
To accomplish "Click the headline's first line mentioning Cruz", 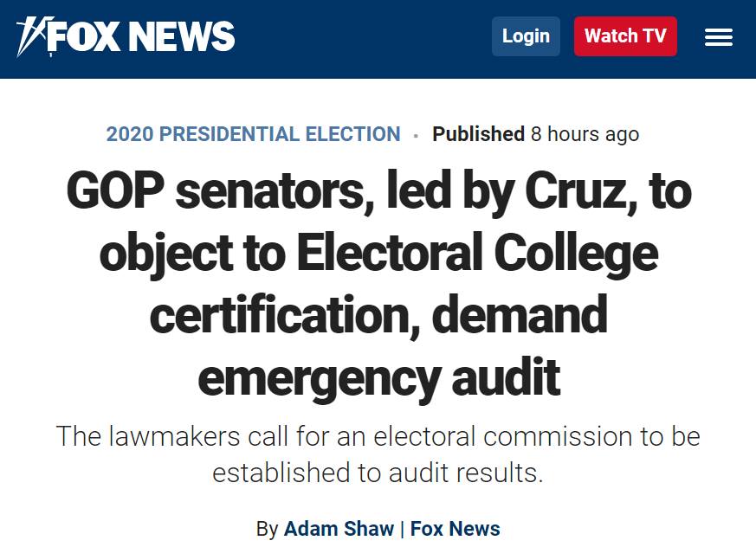I will (x=378, y=192).
